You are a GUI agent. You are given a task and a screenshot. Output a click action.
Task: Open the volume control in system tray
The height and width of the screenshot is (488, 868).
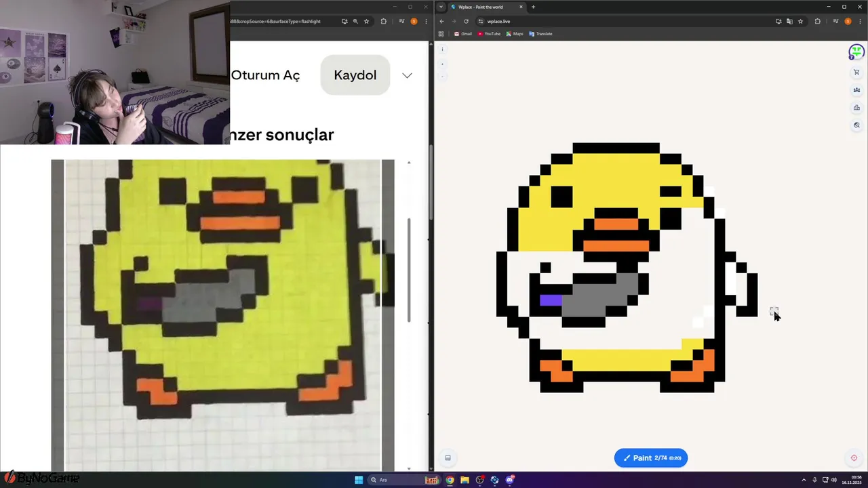point(833,480)
